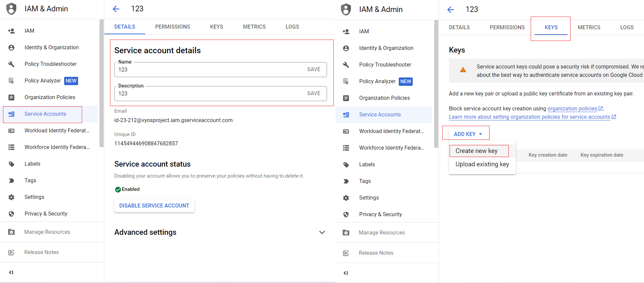Click the Privacy & Security shield icon on the Keys page
This screenshot has width=644, height=283.
[x=346, y=214]
